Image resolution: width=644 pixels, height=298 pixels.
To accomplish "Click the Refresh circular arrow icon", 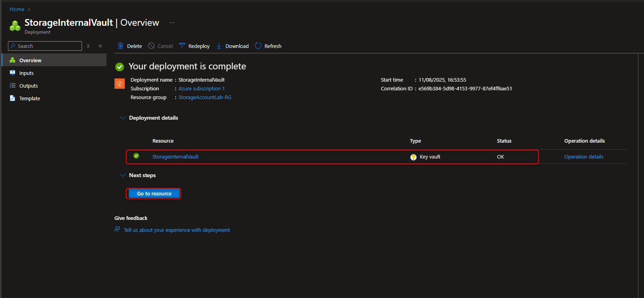I will pos(258,46).
